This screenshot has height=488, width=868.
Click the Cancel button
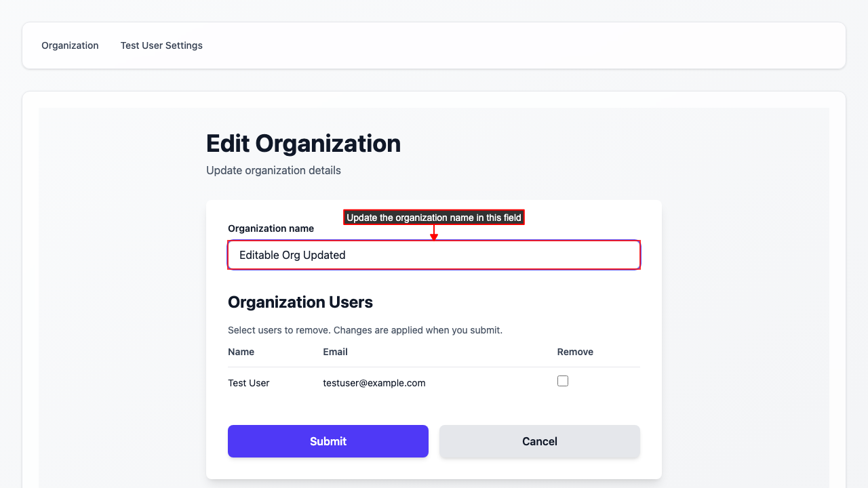539,441
